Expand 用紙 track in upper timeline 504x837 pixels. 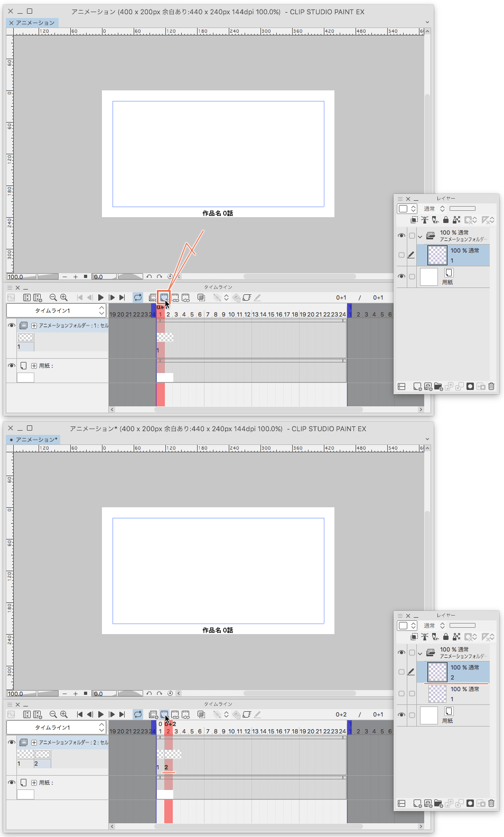[34, 366]
